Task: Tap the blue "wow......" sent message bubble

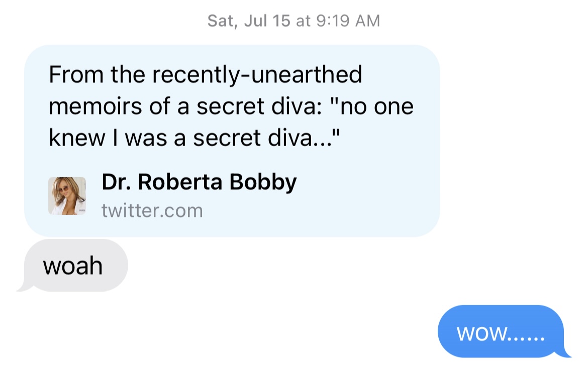Action: [x=501, y=332]
